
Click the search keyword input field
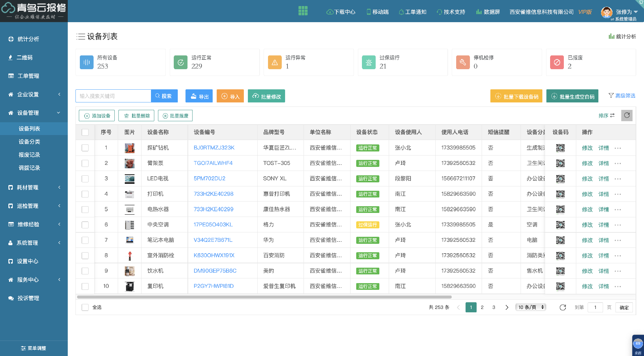click(x=113, y=96)
